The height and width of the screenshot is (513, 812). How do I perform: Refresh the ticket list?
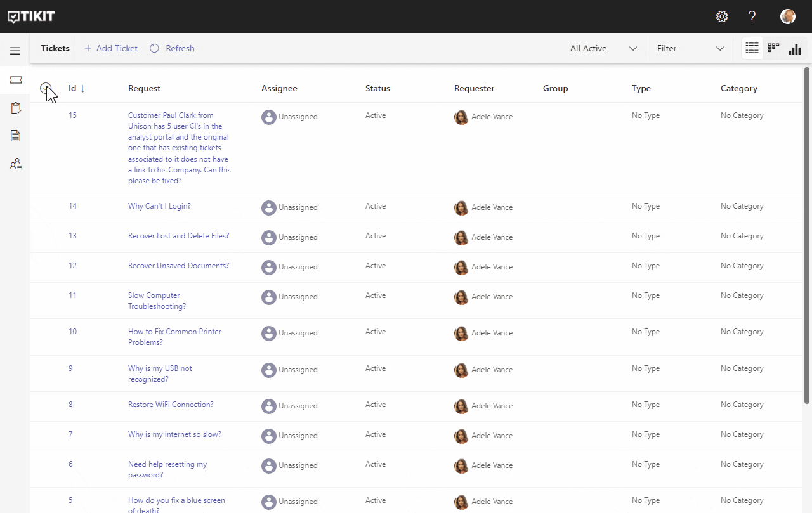point(172,48)
